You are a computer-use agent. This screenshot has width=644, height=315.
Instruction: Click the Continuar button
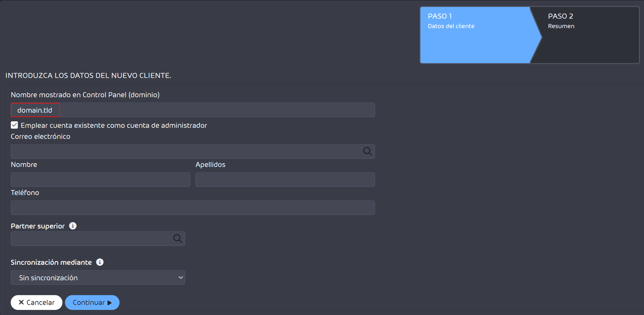click(92, 302)
